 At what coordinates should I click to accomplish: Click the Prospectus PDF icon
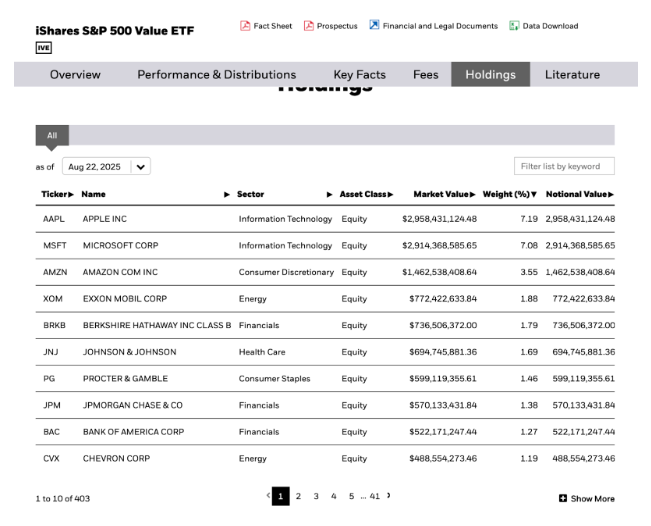tap(309, 26)
